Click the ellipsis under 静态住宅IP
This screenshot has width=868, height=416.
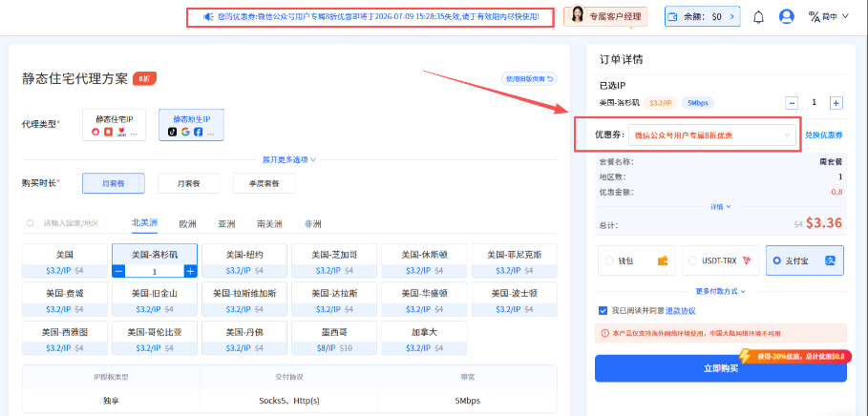point(134,133)
